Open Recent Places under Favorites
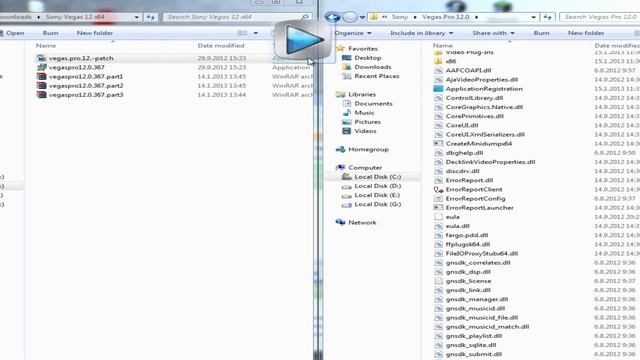Viewport: 640px width, 360px height. 377,76
